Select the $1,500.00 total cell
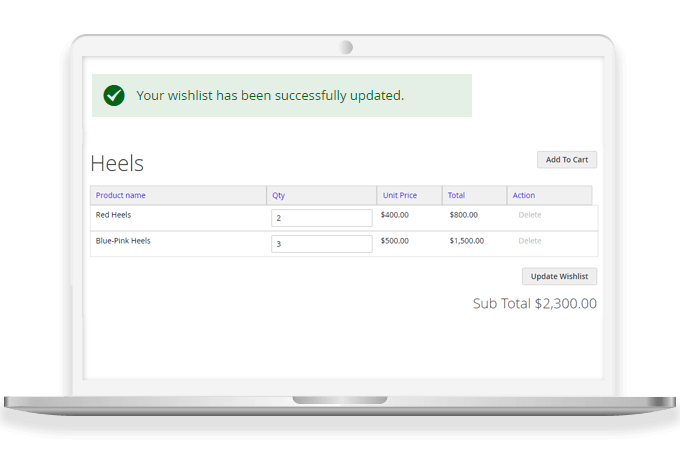Screen dimensions: 680x450 (x=466, y=241)
